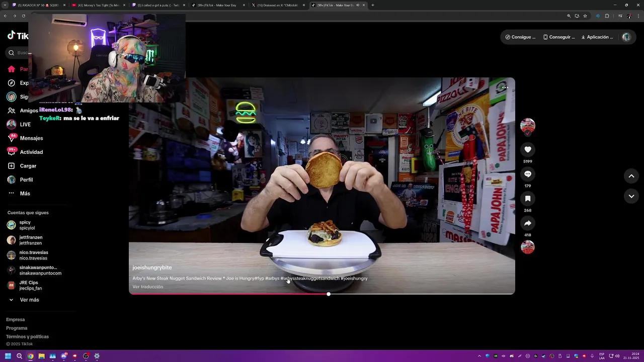
Task: Click the Empresa footer link
Action: (15, 320)
